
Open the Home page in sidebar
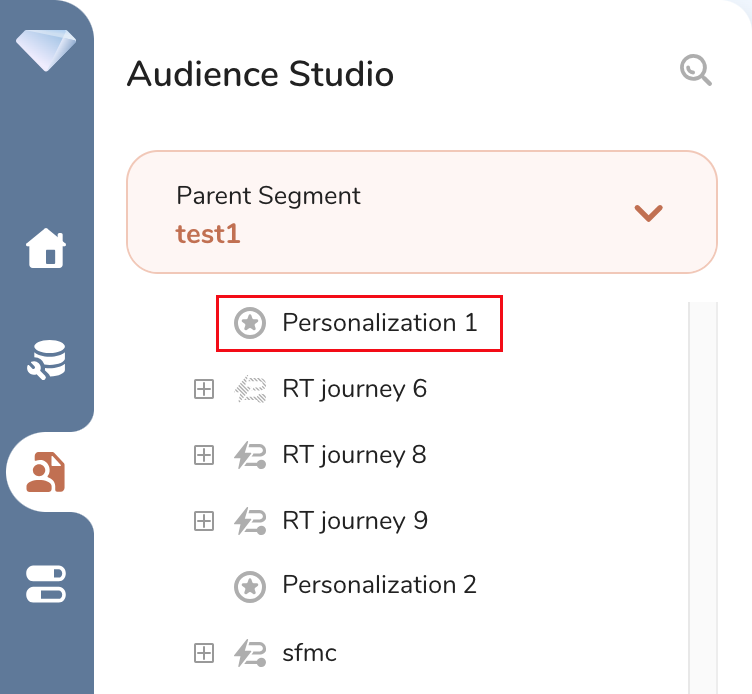coord(46,249)
